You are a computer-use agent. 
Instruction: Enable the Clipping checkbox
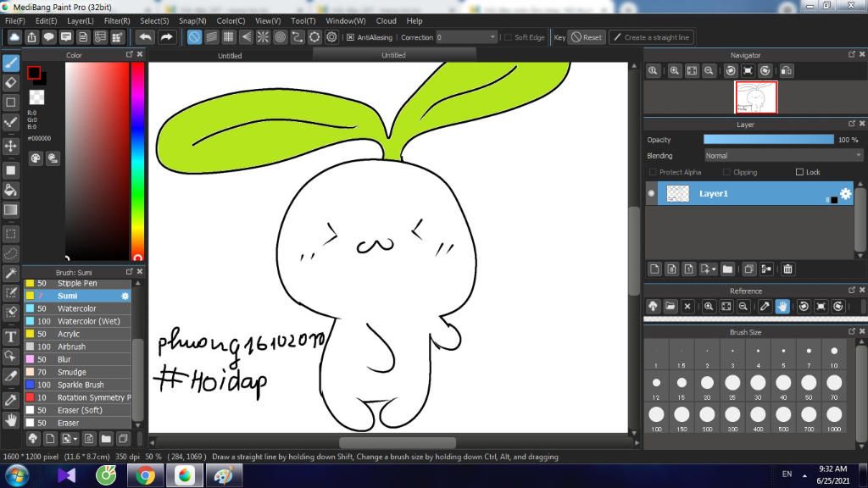726,172
